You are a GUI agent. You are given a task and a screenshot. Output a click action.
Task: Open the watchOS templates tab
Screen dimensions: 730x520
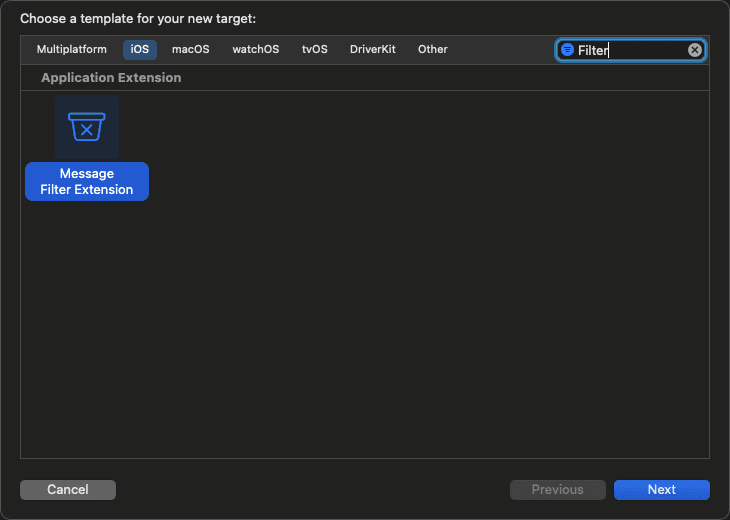256,49
